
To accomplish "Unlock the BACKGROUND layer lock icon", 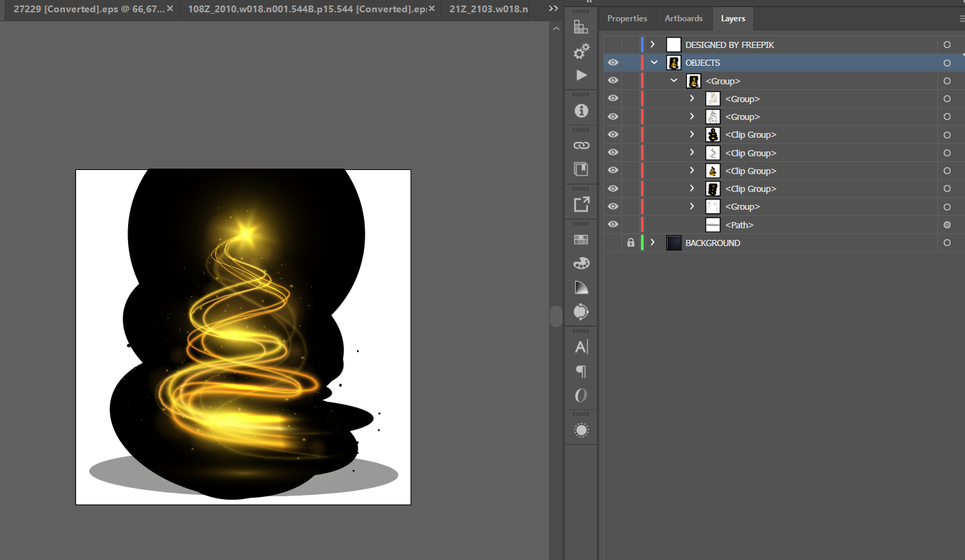I will pyautogui.click(x=631, y=243).
